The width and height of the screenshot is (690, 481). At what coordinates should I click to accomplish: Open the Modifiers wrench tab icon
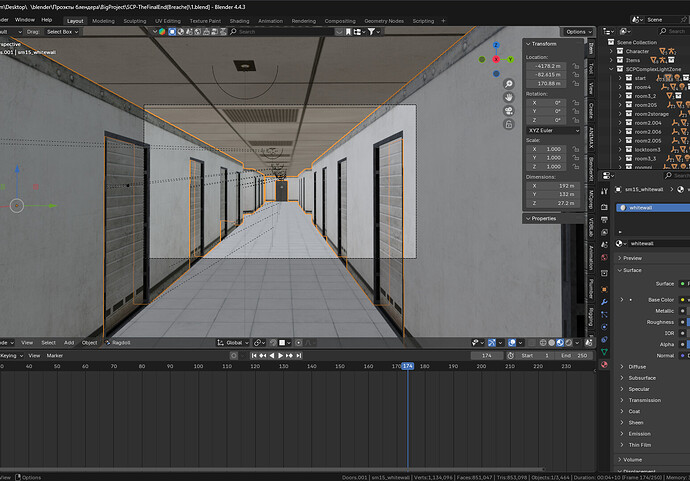pyautogui.click(x=604, y=302)
